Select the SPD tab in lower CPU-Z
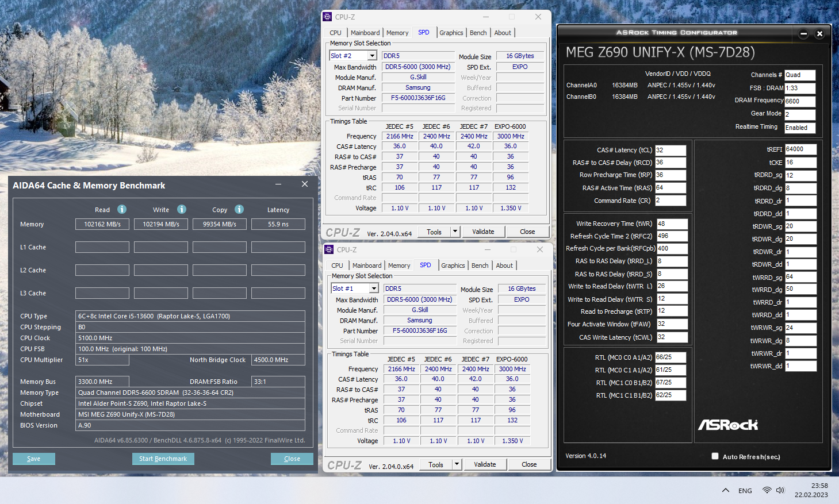 [426, 265]
